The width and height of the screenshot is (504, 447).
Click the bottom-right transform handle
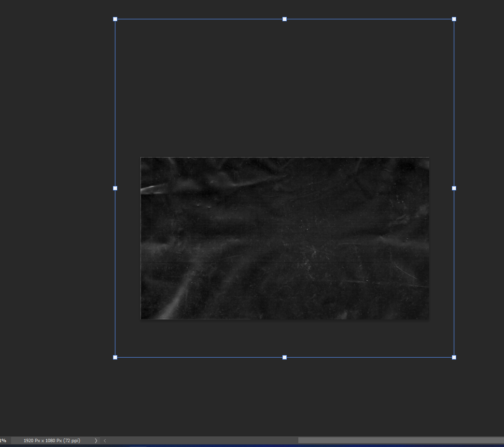[454, 357]
